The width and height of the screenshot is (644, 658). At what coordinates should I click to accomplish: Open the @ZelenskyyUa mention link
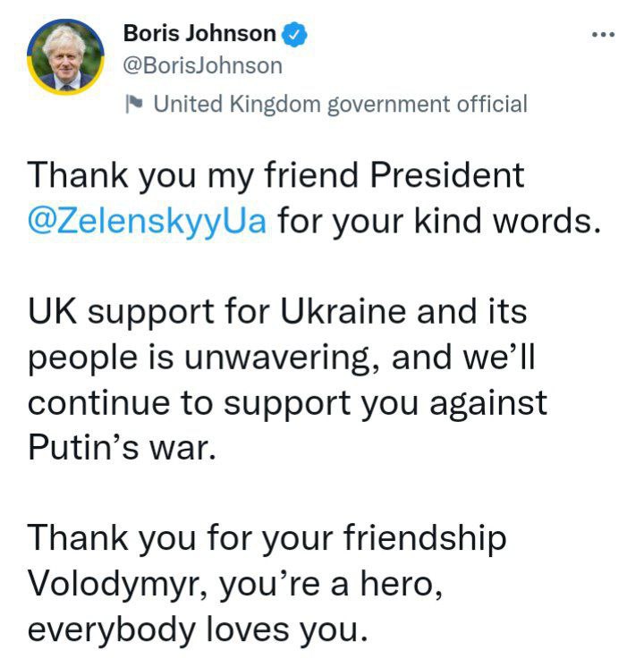tap(148, 220)
